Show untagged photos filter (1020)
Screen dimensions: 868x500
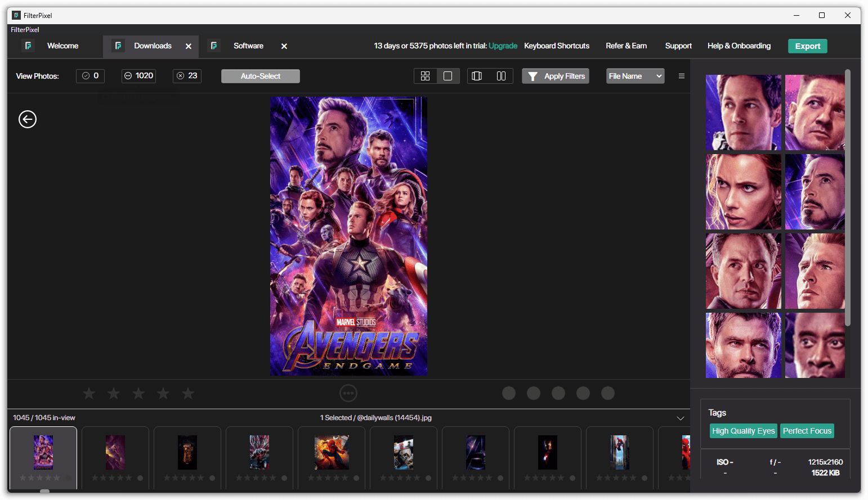point(139,76)
